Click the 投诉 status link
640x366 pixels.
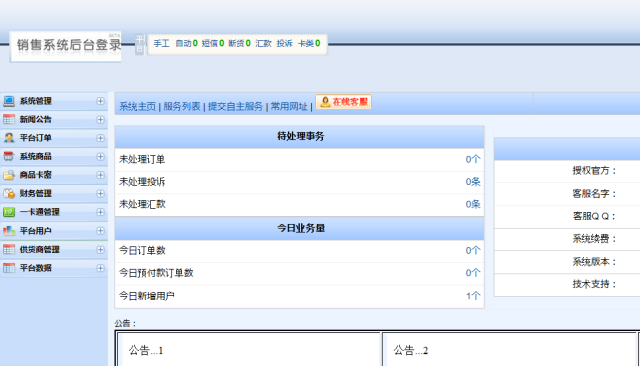(284, 43)
